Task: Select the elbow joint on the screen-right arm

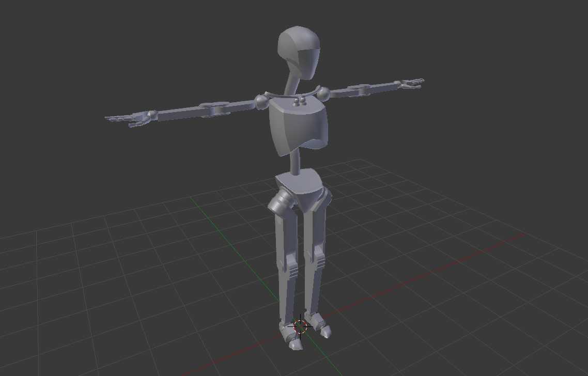Action: (361, 89)
